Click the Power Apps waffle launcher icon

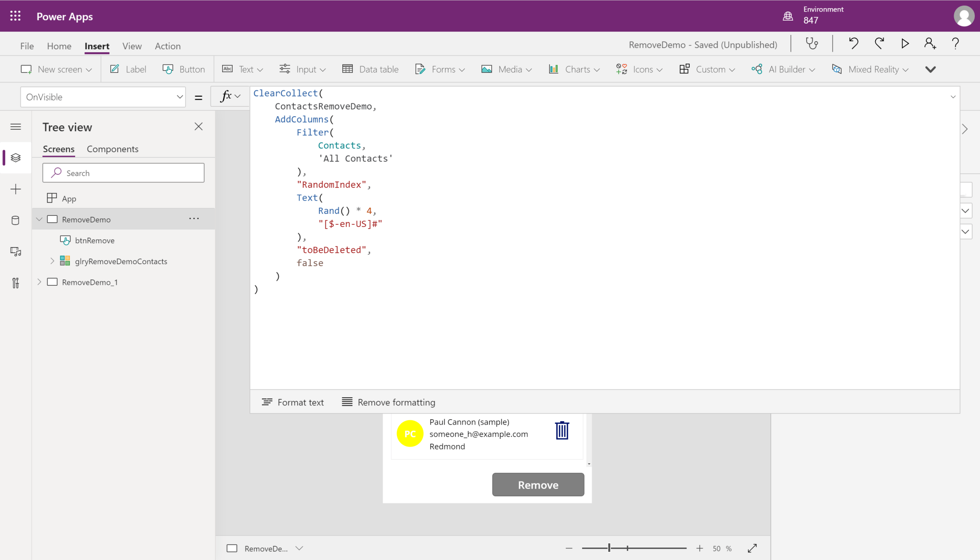point(15,16)
